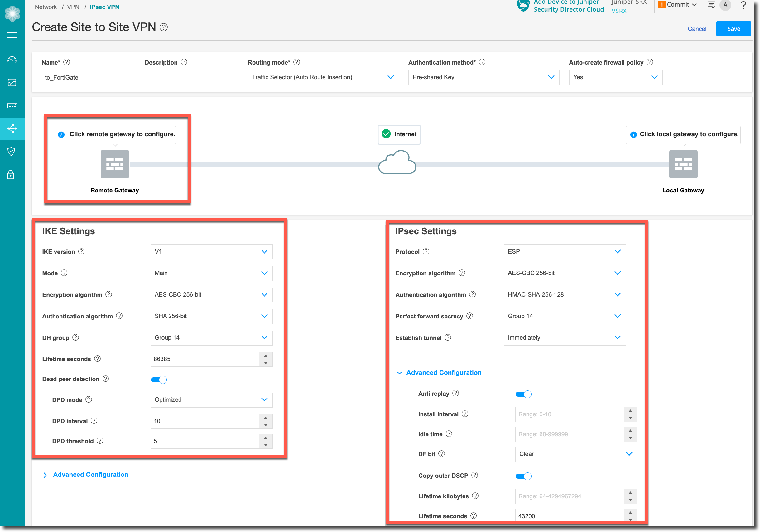Open the Commit menu in header
The height and width of the screenshot is (532, 760).
[679, 5]
